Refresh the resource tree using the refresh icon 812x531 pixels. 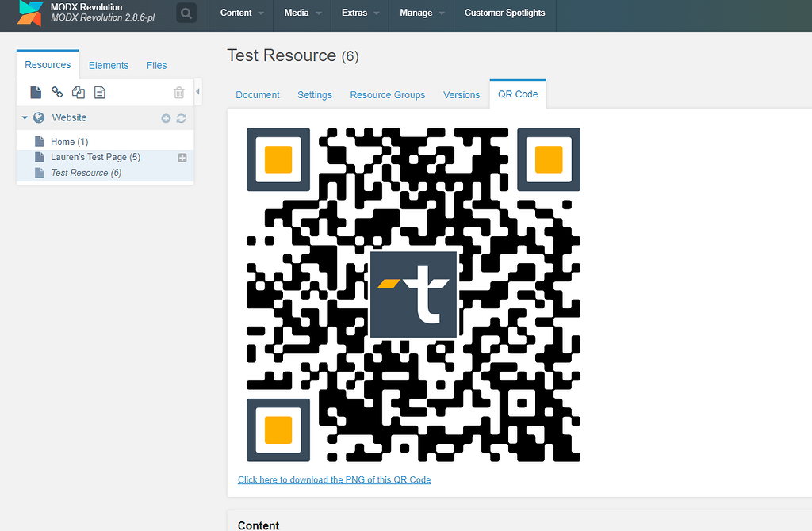tap(182, 117)
